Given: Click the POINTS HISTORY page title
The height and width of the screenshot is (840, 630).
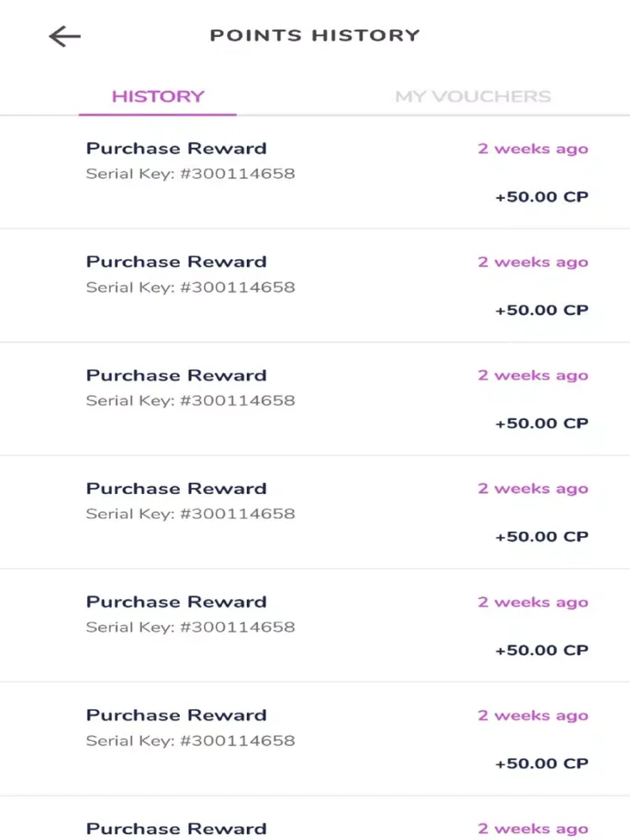Looking at the screenshot, I should (315, 35).
